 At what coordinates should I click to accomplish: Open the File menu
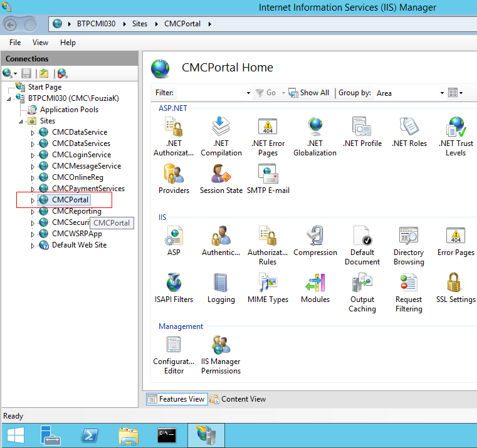click(x=15, y=43)
